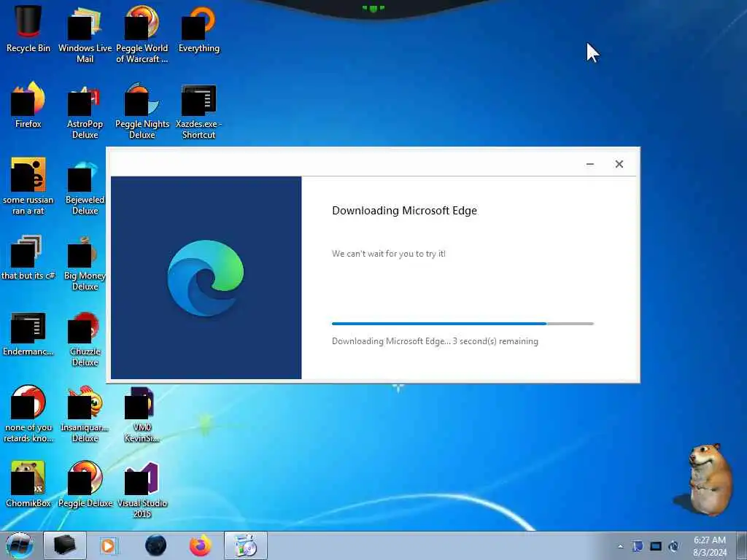Click the blue flag tray icon

(638, 546)
